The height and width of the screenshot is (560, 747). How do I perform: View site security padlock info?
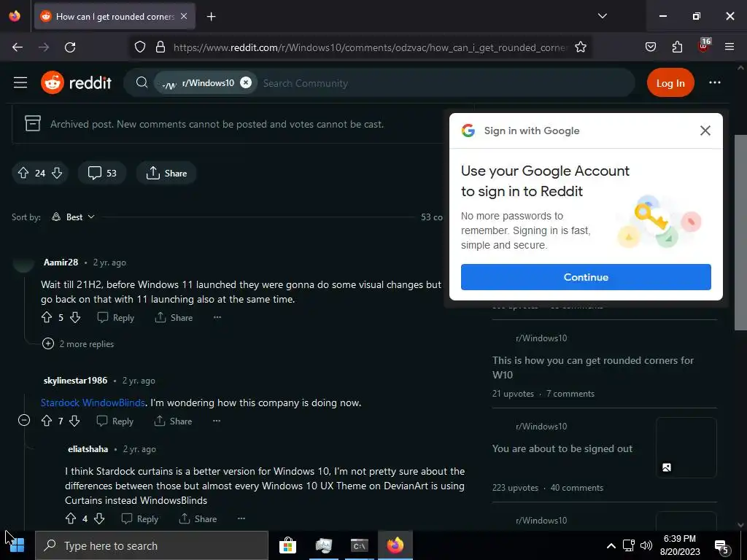(x=160, y=47)
